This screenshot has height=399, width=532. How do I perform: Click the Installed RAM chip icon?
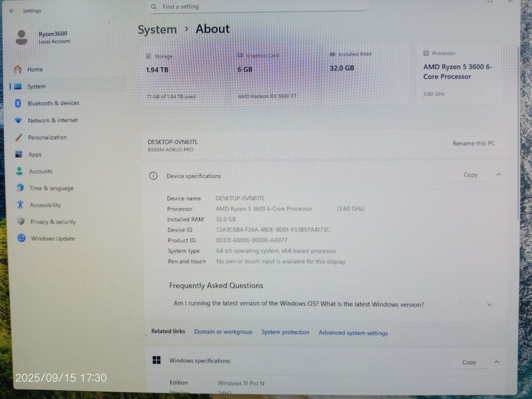[332, 54]
